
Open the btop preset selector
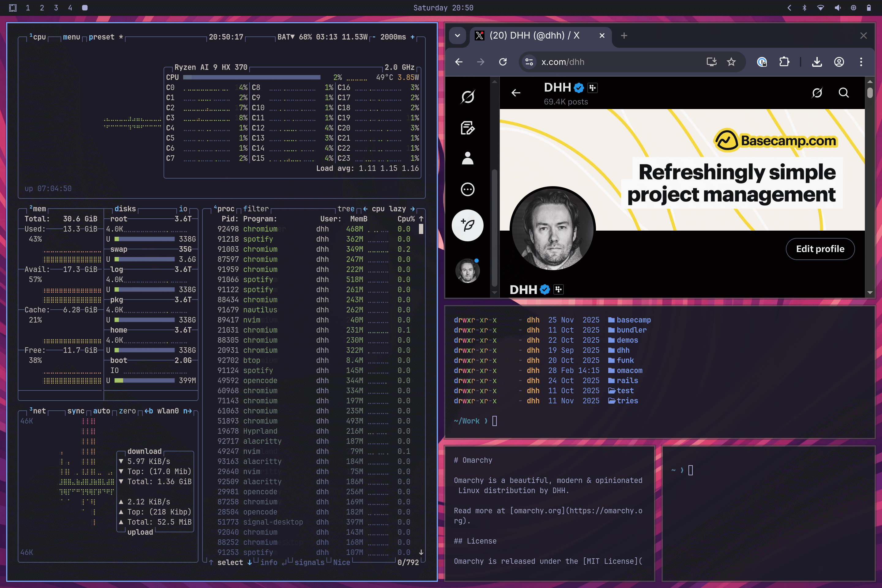[x=101, y=37]
